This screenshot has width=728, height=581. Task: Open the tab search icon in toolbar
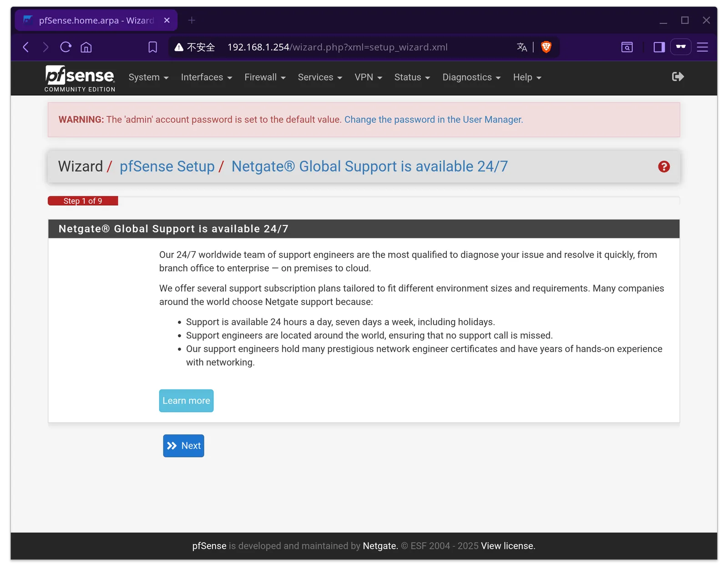click(627, 47)
